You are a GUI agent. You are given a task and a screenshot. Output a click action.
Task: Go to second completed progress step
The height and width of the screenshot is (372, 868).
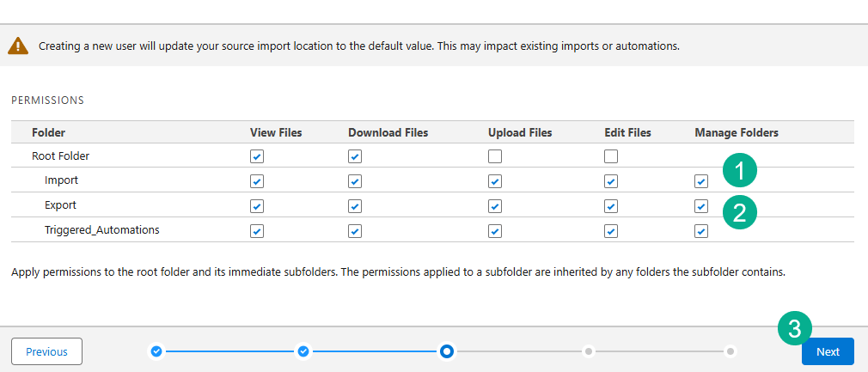click(303, 351)
